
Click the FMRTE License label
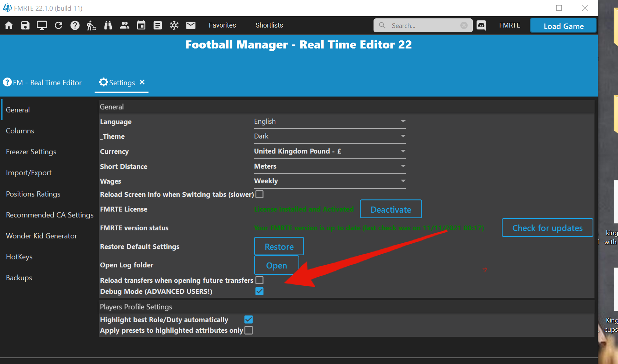124,209
